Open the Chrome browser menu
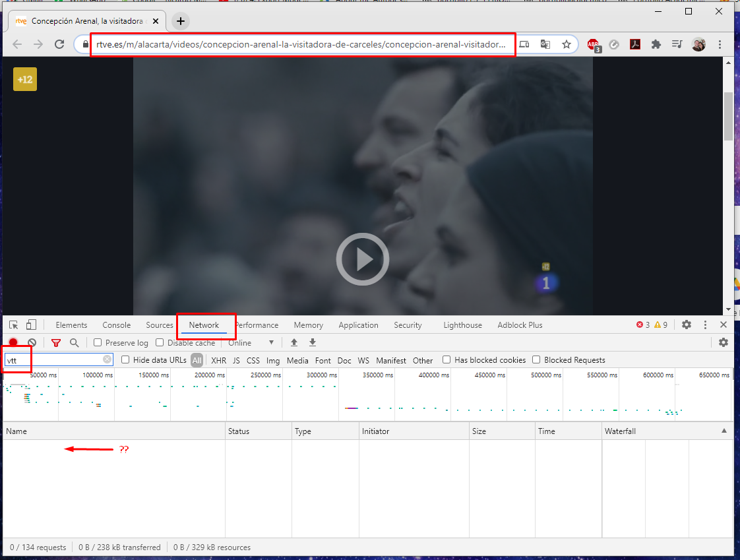 (x=720, y=45)
